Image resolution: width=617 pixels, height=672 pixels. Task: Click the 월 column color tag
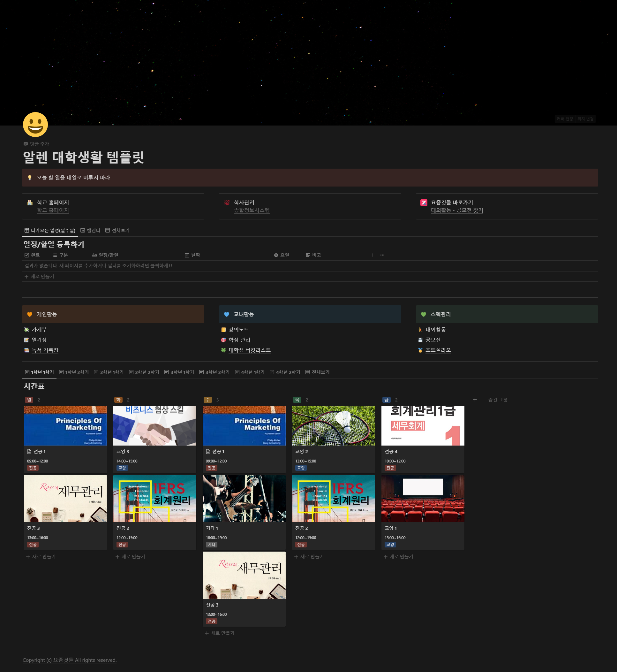[29, 400]
